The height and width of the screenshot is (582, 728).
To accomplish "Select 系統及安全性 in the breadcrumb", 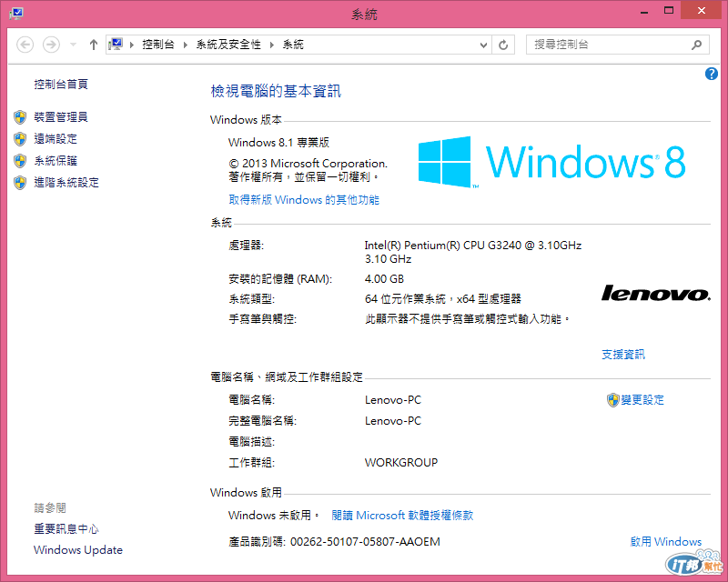I will tap(228, 45).
